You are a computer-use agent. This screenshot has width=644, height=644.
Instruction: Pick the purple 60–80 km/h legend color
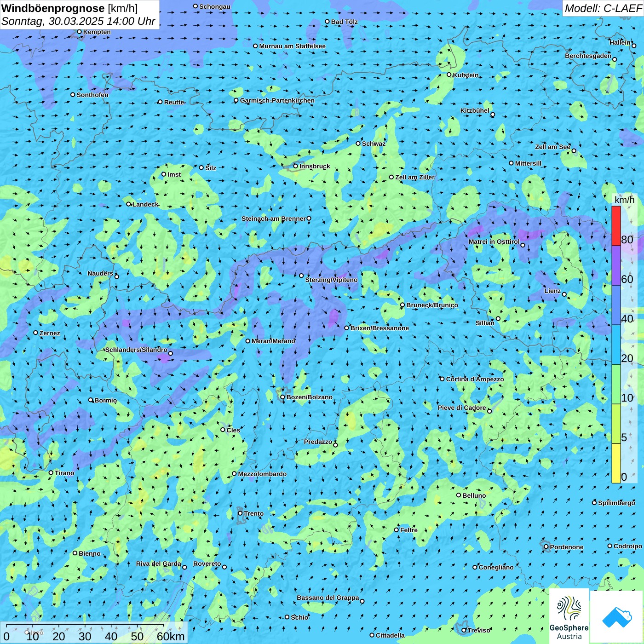[x=616, y=265]
